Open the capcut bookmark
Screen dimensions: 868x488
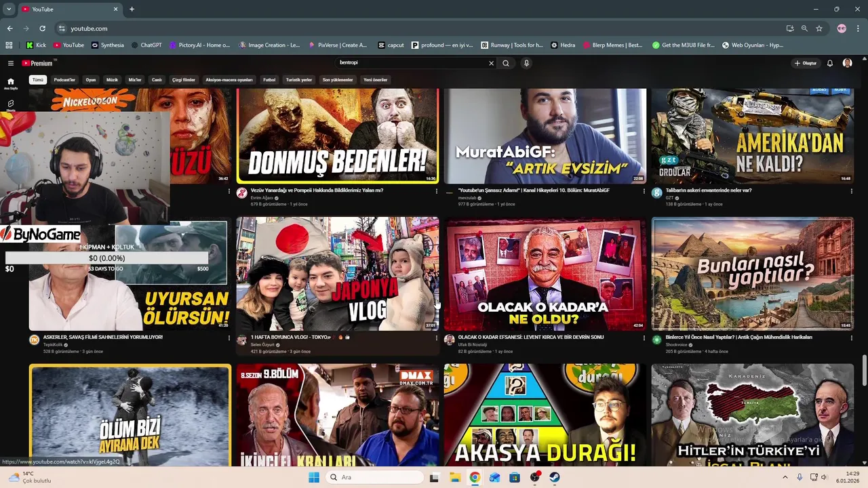[x=391, y=45]
